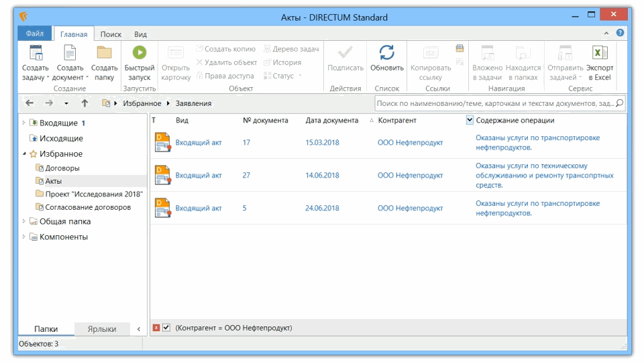Sort by № документа column
This screenshot has width=644, height=362.
pyautogui.click(x=266, y=120)
